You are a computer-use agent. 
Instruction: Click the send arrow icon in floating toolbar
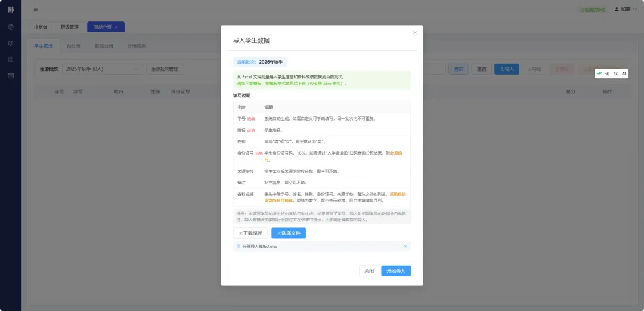(608, 73)
